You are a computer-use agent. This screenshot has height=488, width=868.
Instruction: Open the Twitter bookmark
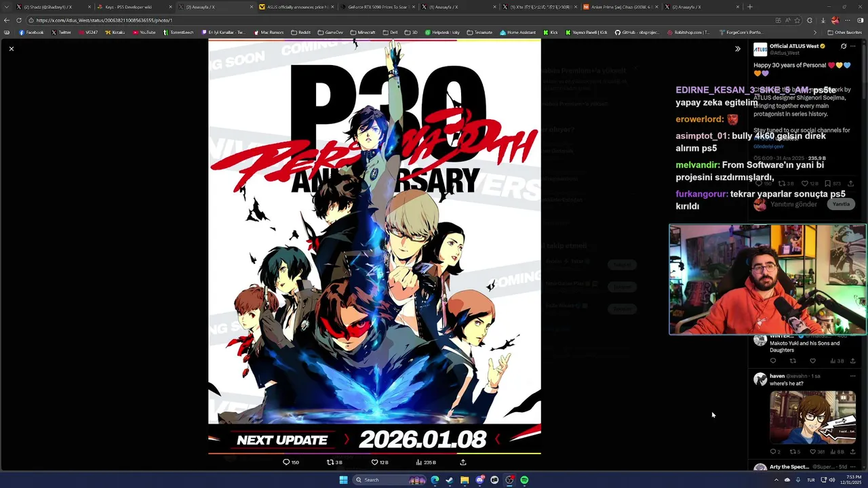(x=61, y=32)
